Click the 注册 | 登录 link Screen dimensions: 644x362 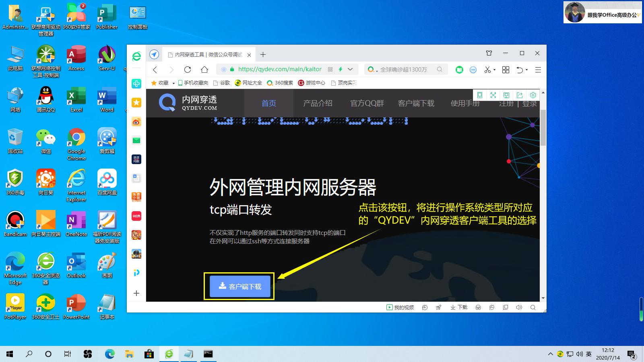coord(519,103)
